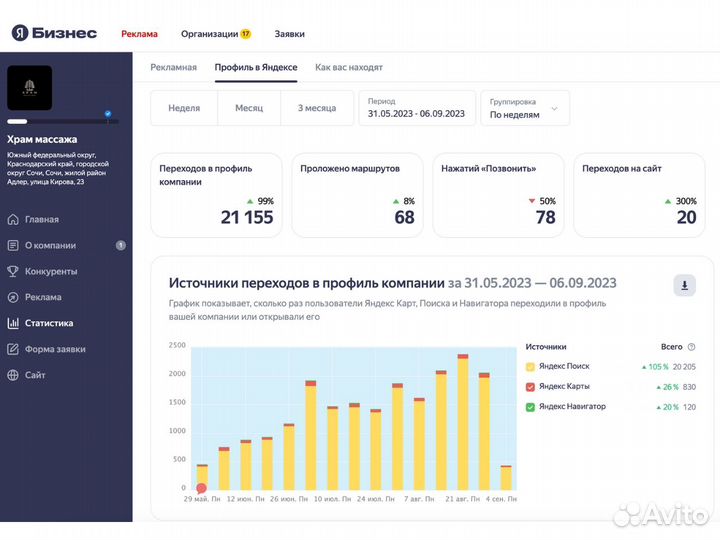Toggle the Яндекс Навигатор source checkbox
The height and width of the screenshot is (540, 720).
(x=530, y=407)
